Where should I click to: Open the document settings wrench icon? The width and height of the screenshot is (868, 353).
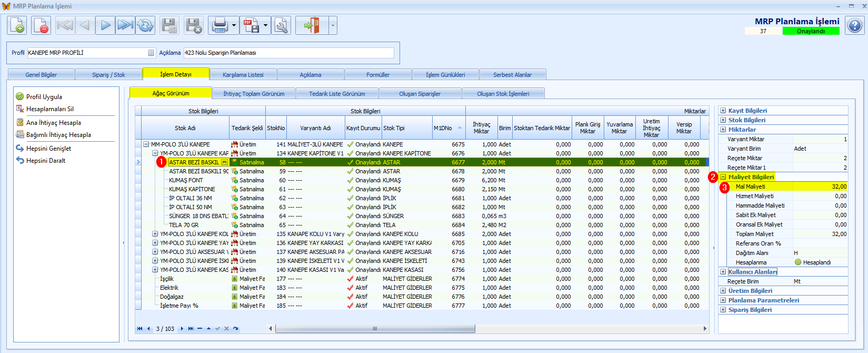281,25
